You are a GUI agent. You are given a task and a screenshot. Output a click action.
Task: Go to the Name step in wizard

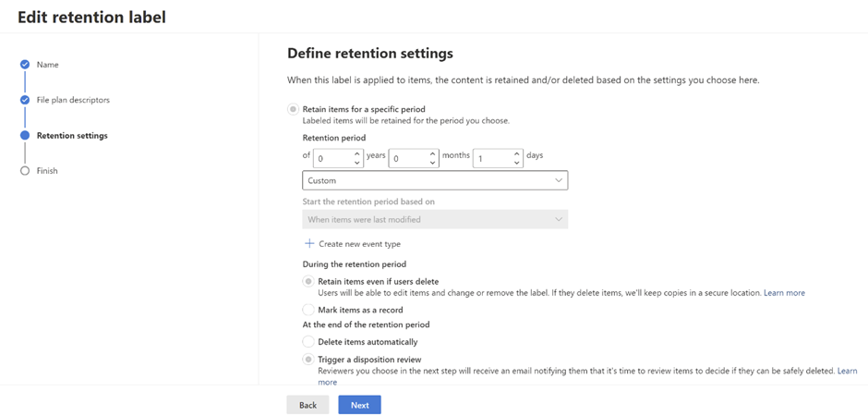pyautogui.click(x=47, y=65)
